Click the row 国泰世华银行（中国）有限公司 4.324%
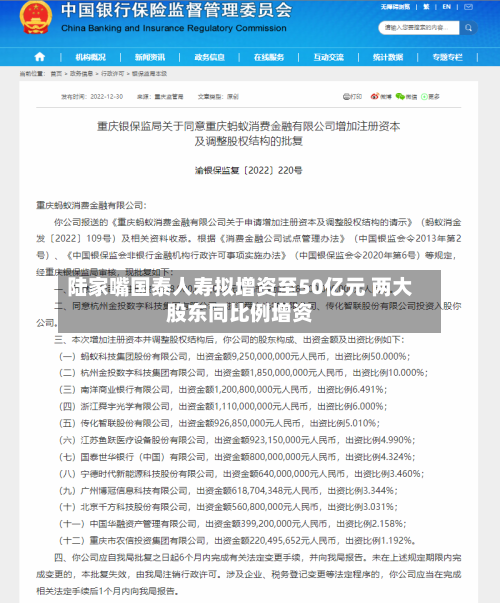This screenshot has width=500, height=603. coord(237,457)
